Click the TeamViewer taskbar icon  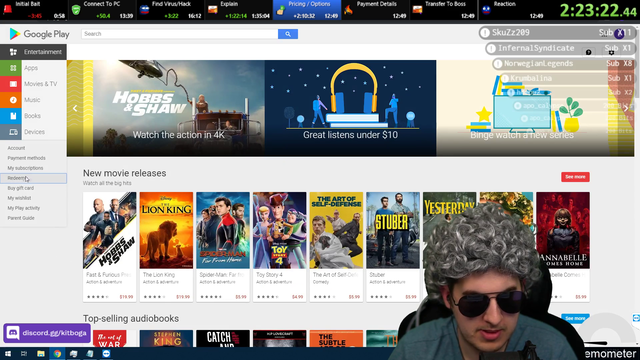[106, 353]
